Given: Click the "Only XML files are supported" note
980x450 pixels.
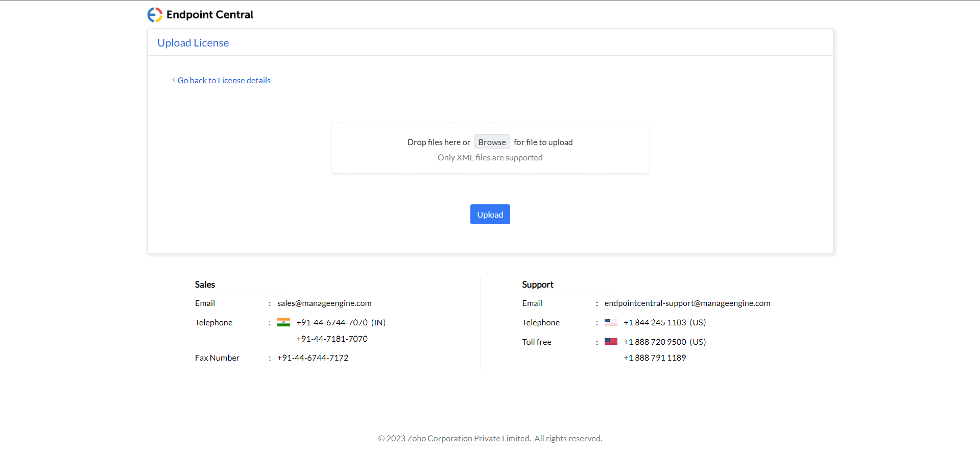Looking at the screenshot, I should [490, 158].
